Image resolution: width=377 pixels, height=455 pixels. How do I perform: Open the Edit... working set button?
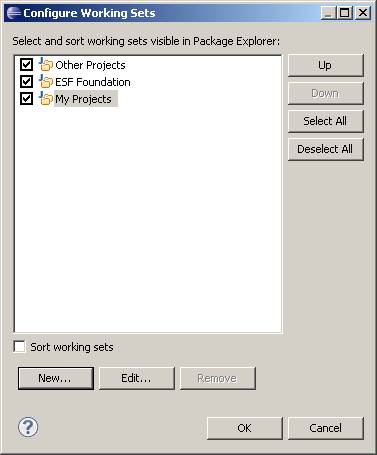tap(137, 378)
